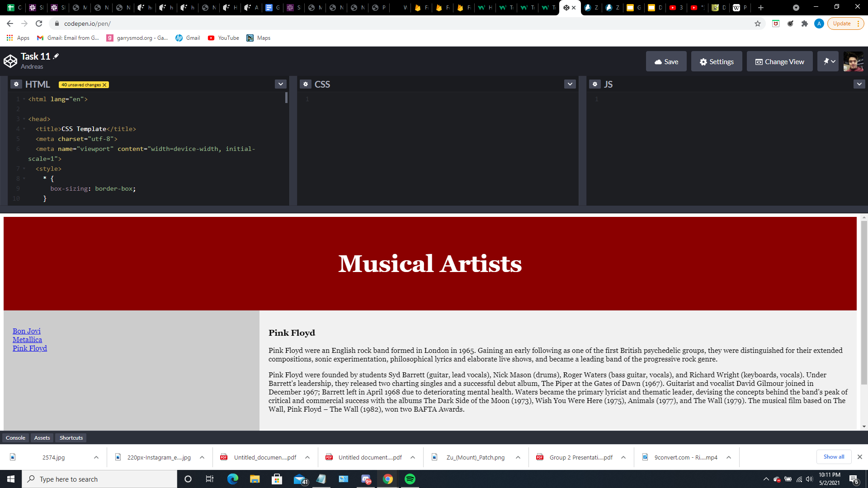Collapse the style tag fold arrow

point(24,169)
